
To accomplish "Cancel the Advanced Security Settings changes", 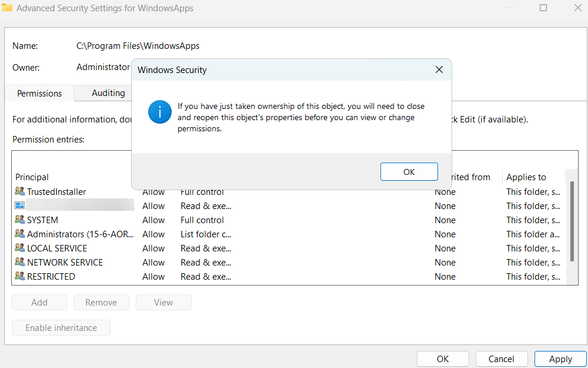I will tap(502, 359).
